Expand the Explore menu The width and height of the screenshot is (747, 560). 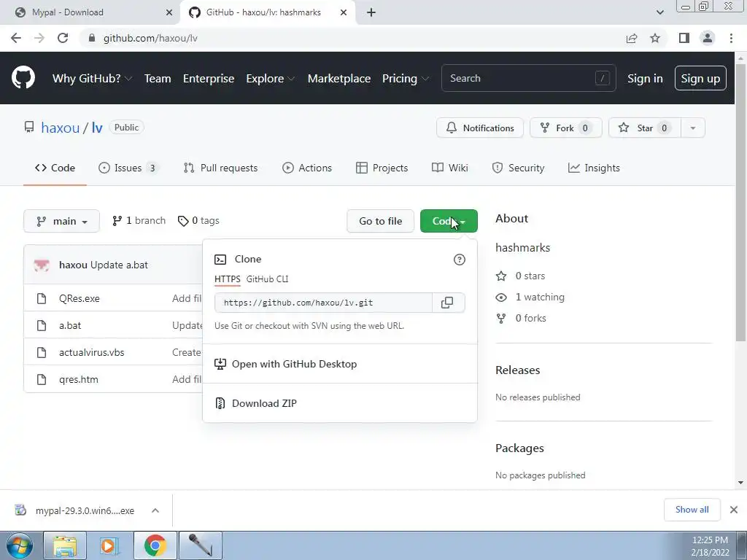click(270, 79)
